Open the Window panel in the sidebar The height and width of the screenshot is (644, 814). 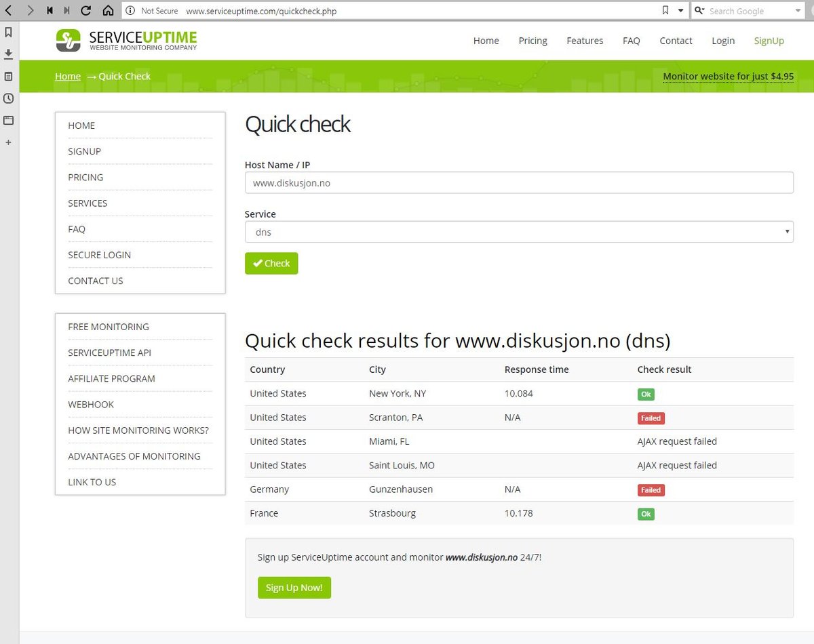tap(9, 121)
